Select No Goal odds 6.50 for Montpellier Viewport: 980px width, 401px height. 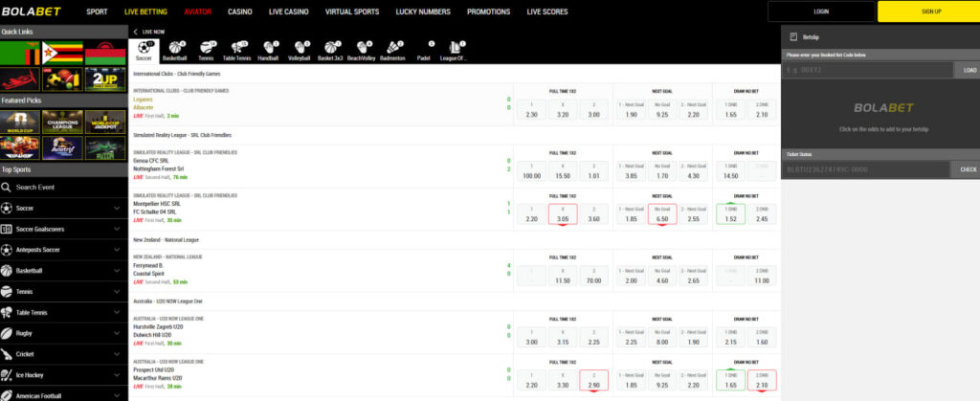662,214
